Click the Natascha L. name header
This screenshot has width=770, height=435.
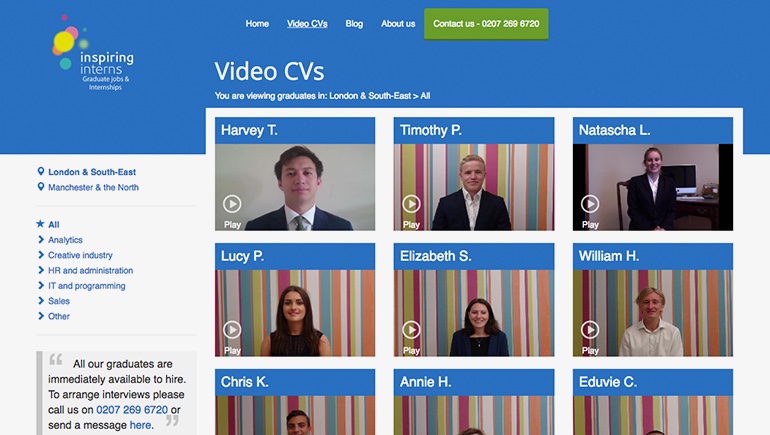653,130
